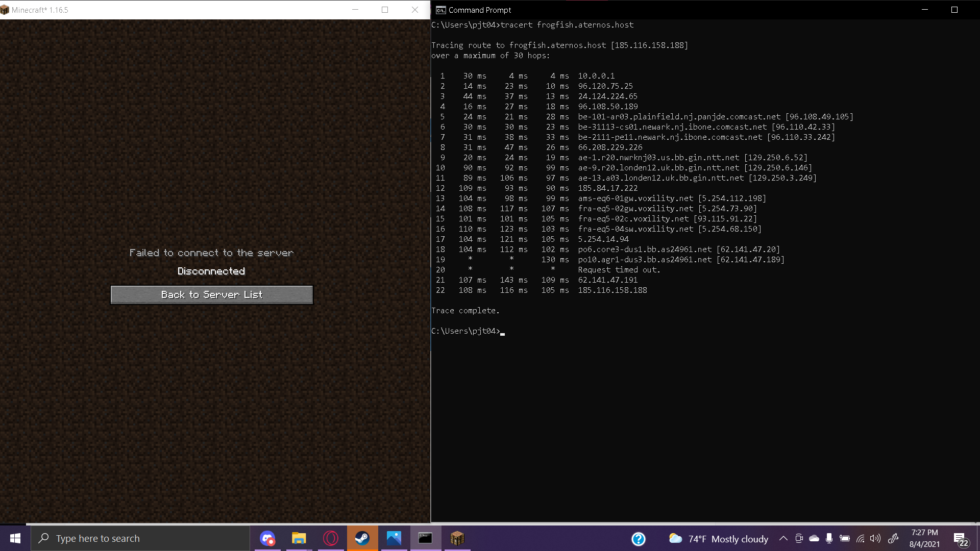Click the fra-eq5-04sw.voxility.net hop
980x551 pixels.
[670, 229]
